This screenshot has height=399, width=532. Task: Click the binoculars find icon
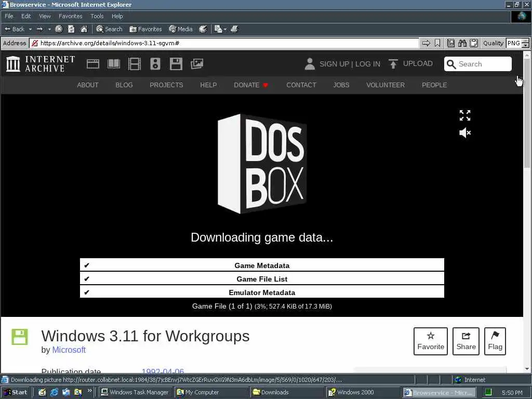coord(462,43)
